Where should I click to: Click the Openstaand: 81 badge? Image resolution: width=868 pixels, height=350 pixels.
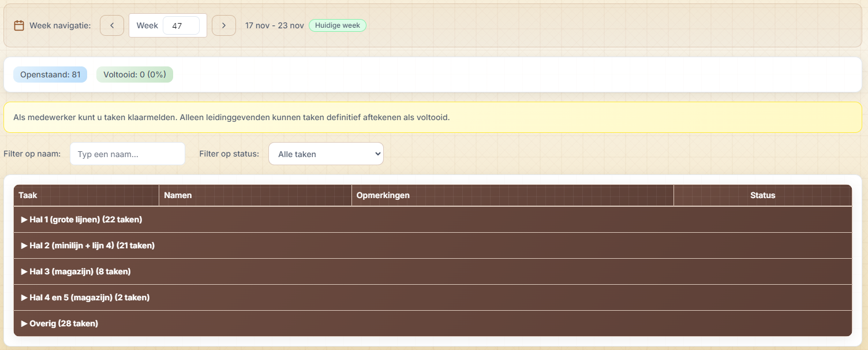click(x=50, y=75)
